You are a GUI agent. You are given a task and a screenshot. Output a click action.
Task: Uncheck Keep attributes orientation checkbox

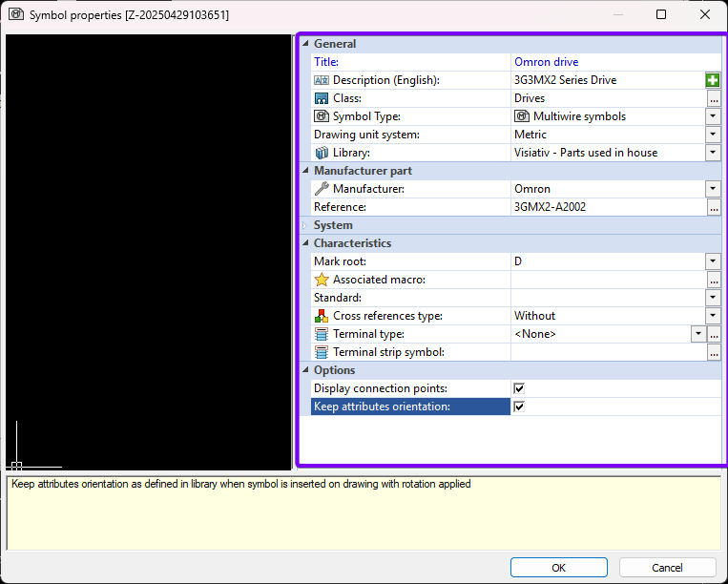pos(519,407)
